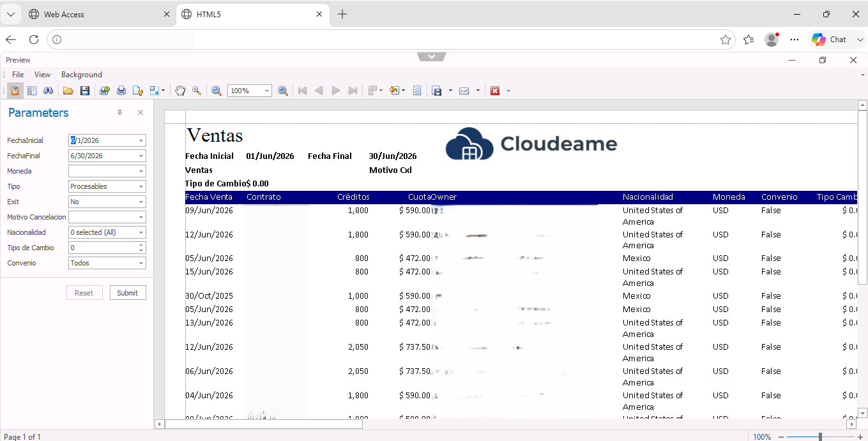Toggle the Parameters panel toolbar icon
The width and height of the screenshot is (868, 441).
[15, 91]
